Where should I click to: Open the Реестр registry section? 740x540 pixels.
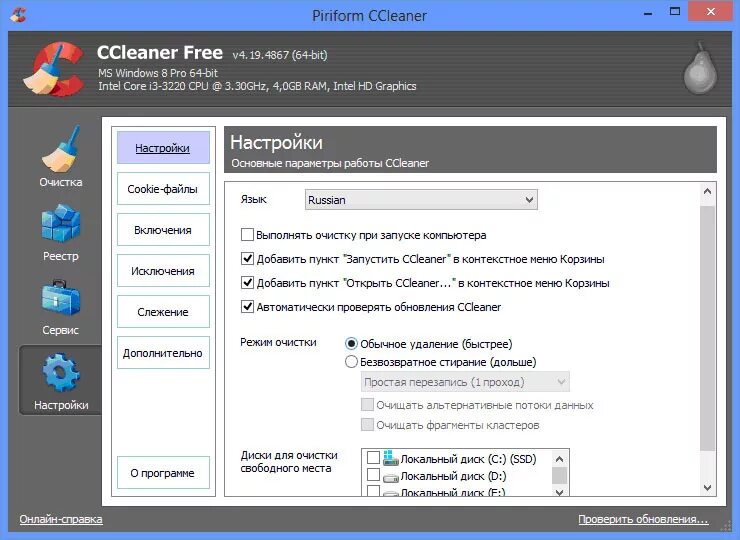(x=60, y=233)
